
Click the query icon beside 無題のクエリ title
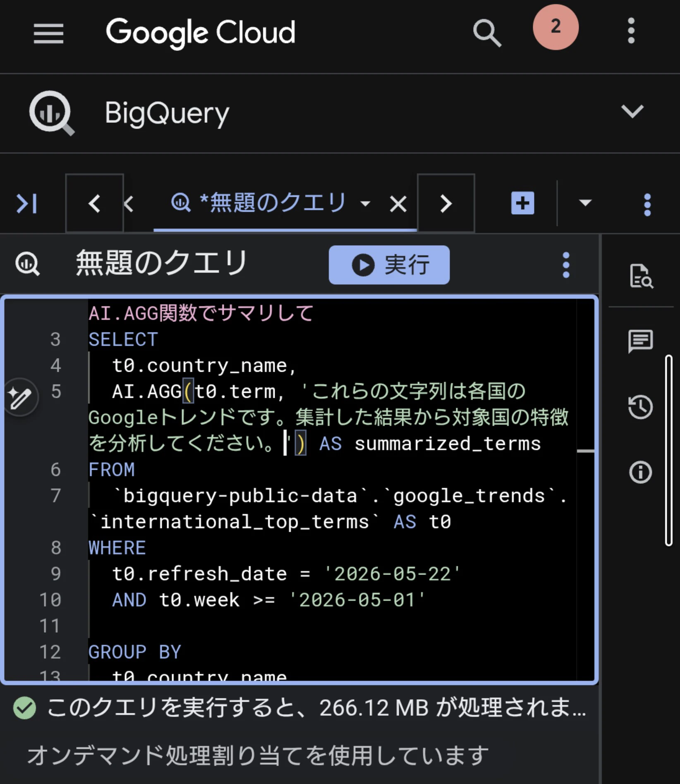coord(28,263)
